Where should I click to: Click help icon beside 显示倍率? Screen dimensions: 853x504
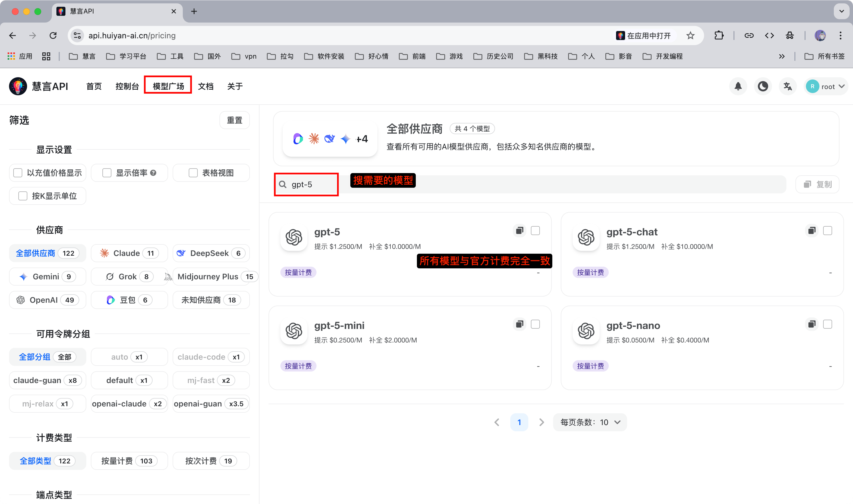[x=153, y=173]
